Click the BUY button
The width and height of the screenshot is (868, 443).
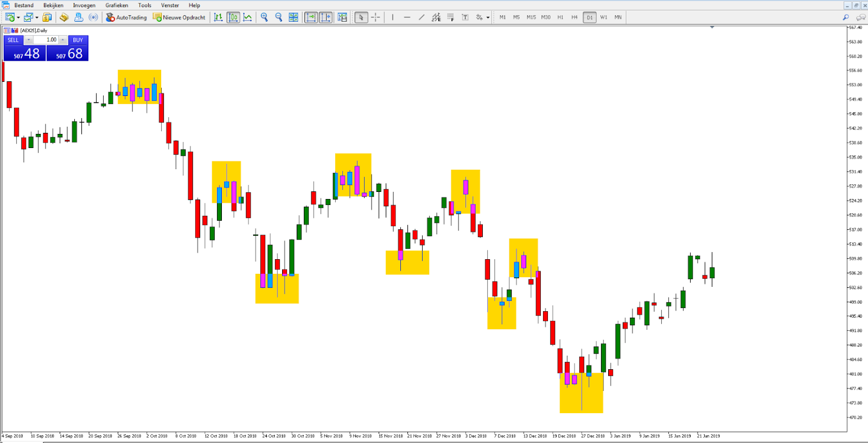point(78,40)
